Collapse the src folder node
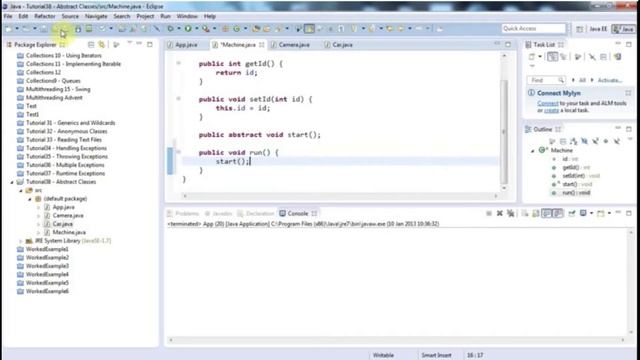 tap(21, 191)
